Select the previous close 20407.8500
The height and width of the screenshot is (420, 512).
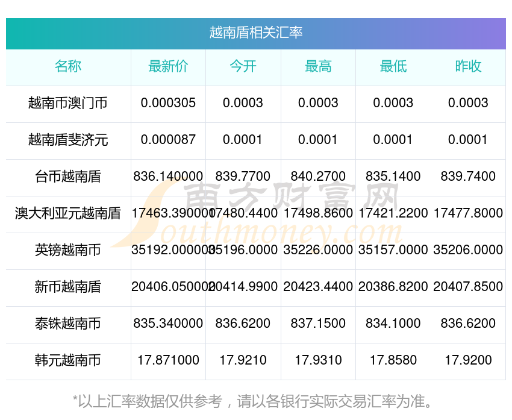[468, 287]
